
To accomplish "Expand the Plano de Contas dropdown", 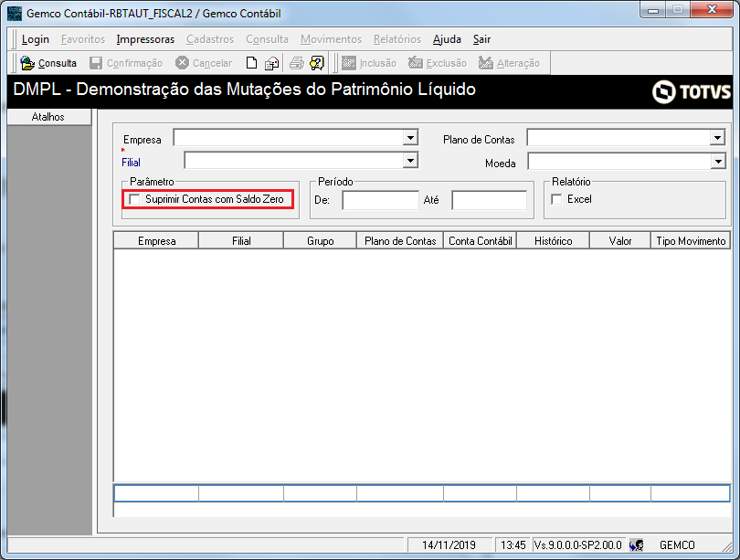I will coord(717,138).
